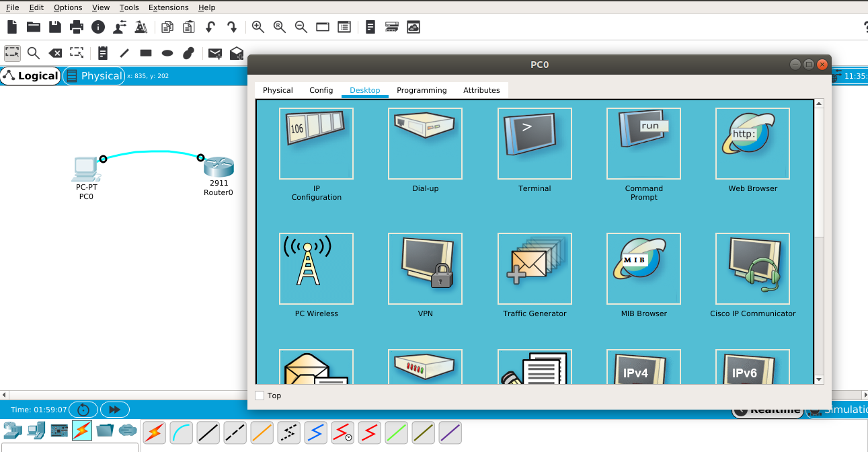The image size is (868, 452).
Task: Switch to the Logical workspace view
Action: pyautogui.click(x=31, y=76)
